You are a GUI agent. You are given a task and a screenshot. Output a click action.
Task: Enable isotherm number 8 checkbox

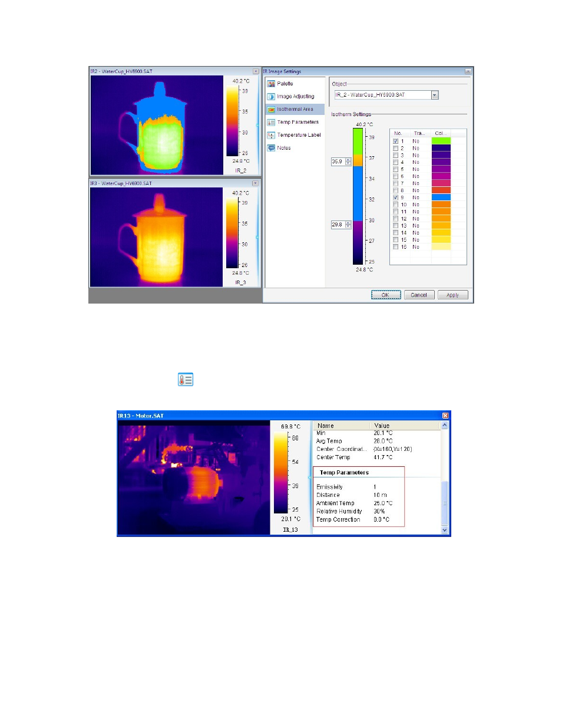point(395,190)
